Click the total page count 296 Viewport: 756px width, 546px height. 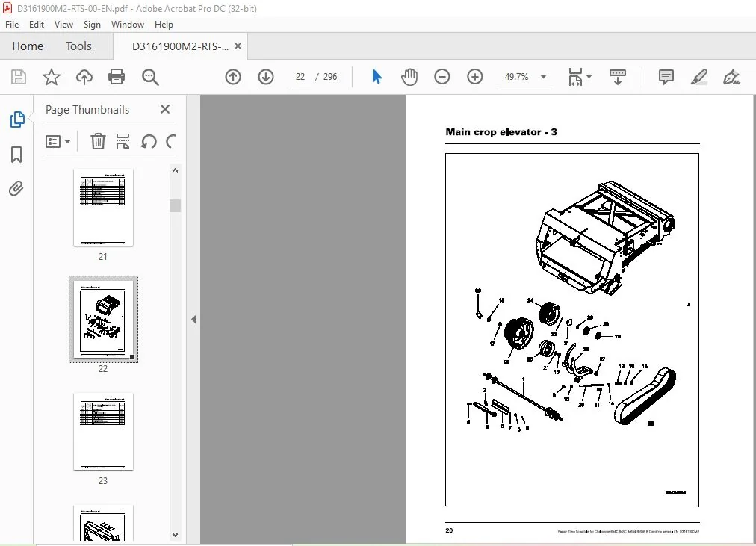pyautogui.click(x=329, y=77)
